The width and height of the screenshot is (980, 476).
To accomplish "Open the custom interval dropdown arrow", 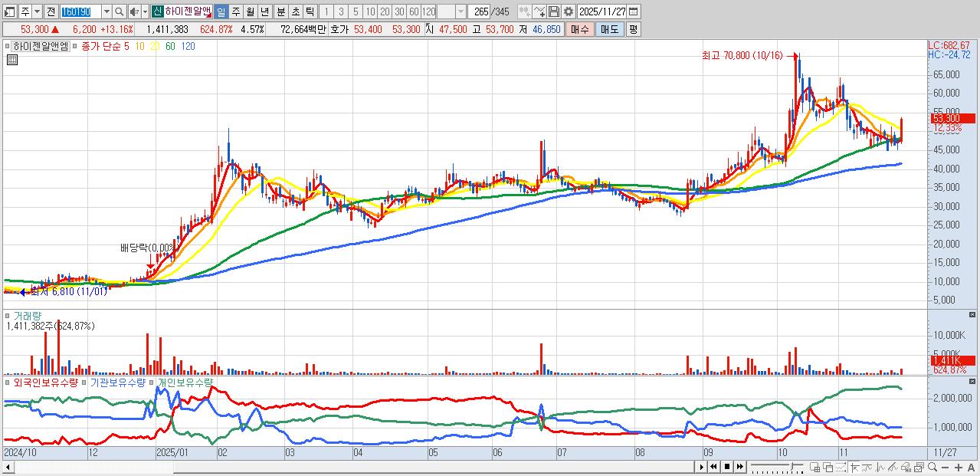I will pos(461,11).
